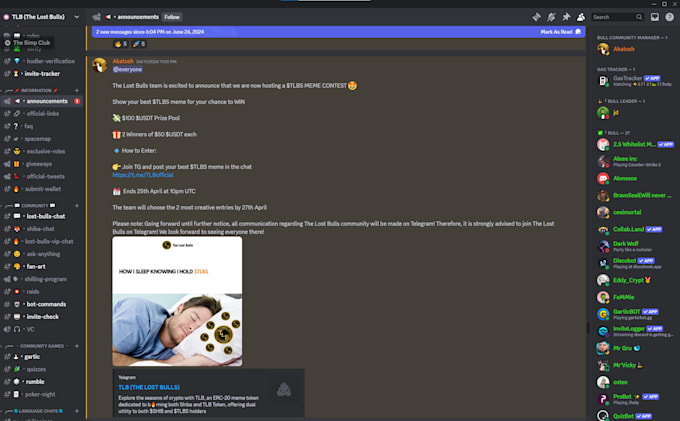Screen dimensions: 680x421
Task: Click the search magnifier icon
Action: click(639, 17)
